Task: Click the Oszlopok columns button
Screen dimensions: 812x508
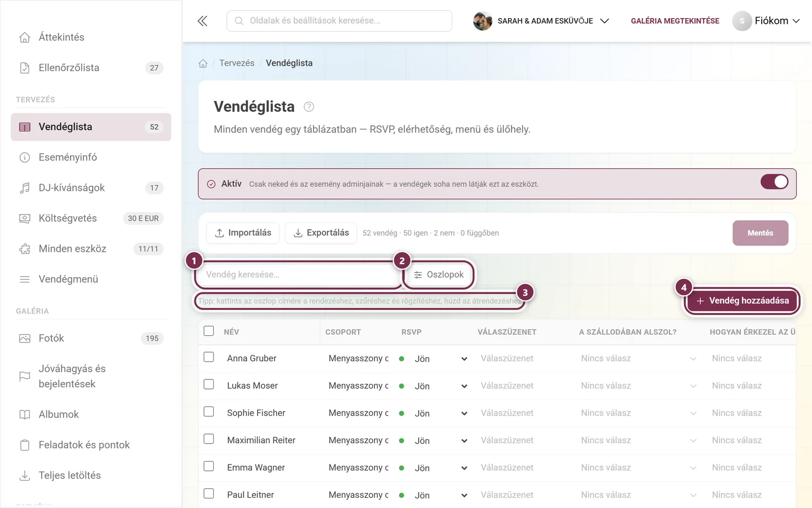Action: pyautogui.click(x=439, y=275)
